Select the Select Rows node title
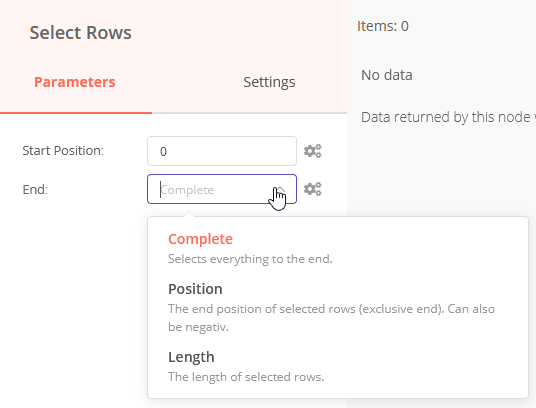This screenshot has width=536, height=408. pyautogui.click(x=80, y=33)
